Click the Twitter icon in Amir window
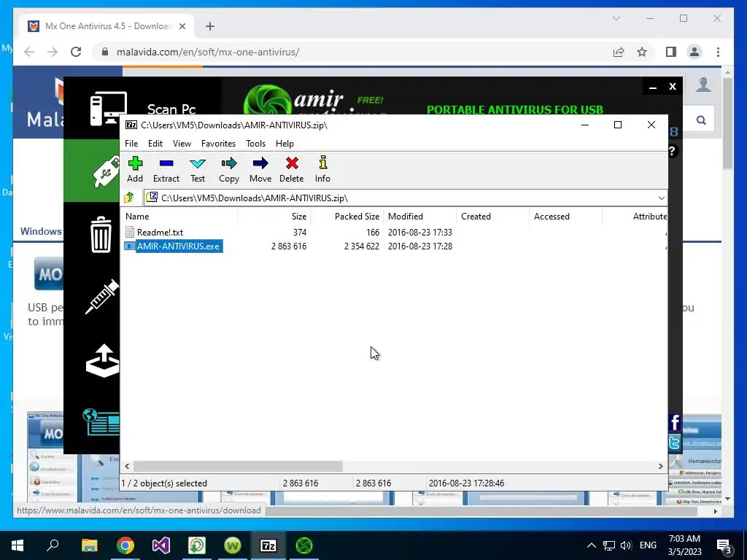 (x=675, y=443)
